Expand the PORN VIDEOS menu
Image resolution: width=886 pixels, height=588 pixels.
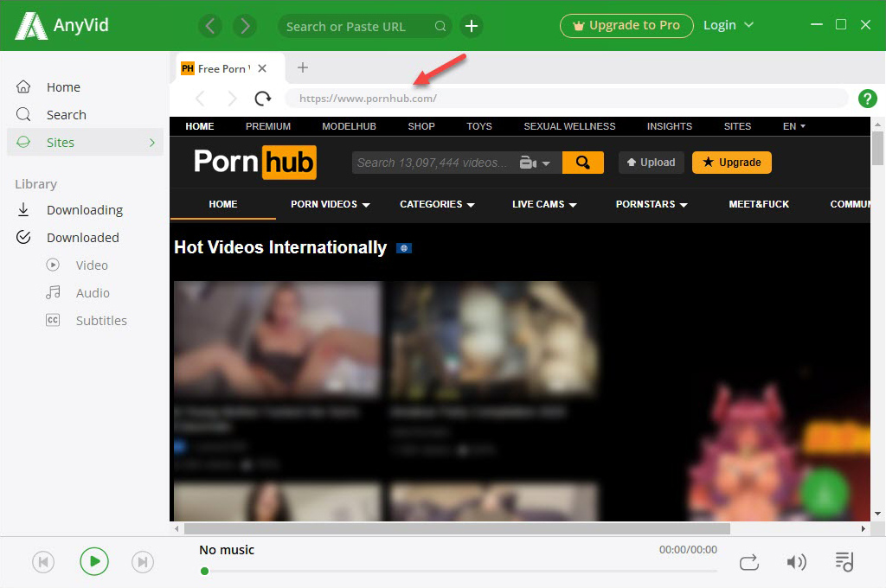(x=331, y=204)
